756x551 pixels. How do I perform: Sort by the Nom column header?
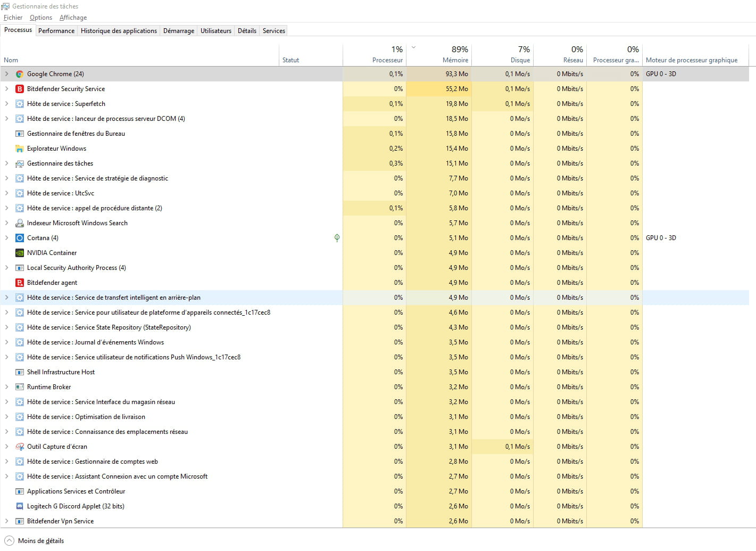click(139, 55)
